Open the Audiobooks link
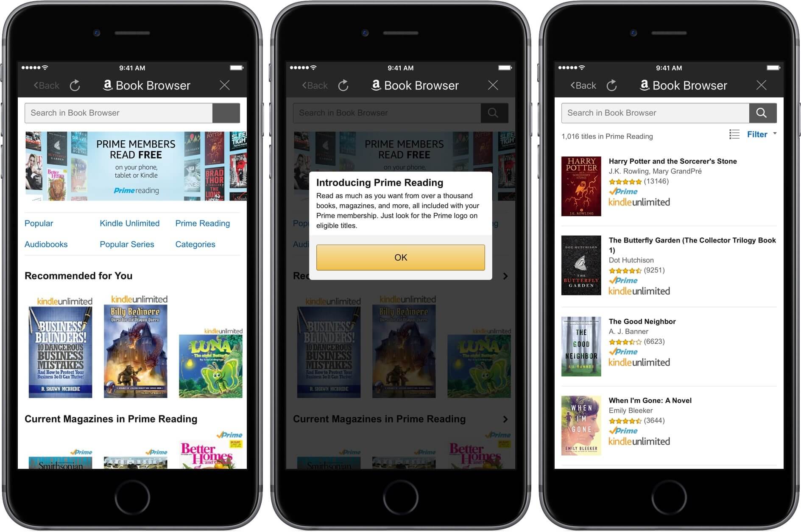Screen dimensions: 801x532 pyautogui.click(x=46, y=244)
